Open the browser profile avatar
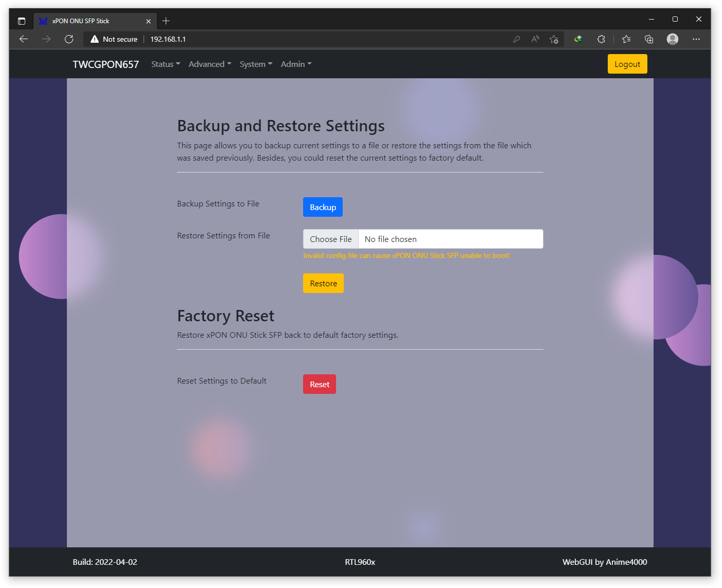 673,39
